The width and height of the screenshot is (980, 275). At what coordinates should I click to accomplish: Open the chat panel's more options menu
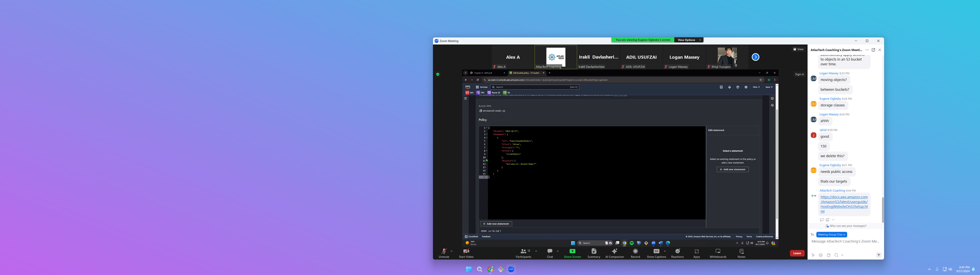[867, 50]
